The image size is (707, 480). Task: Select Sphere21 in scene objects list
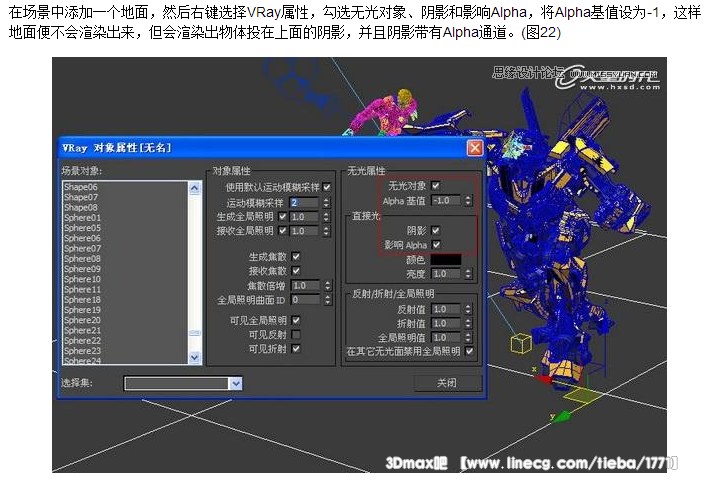pos(83,330)
